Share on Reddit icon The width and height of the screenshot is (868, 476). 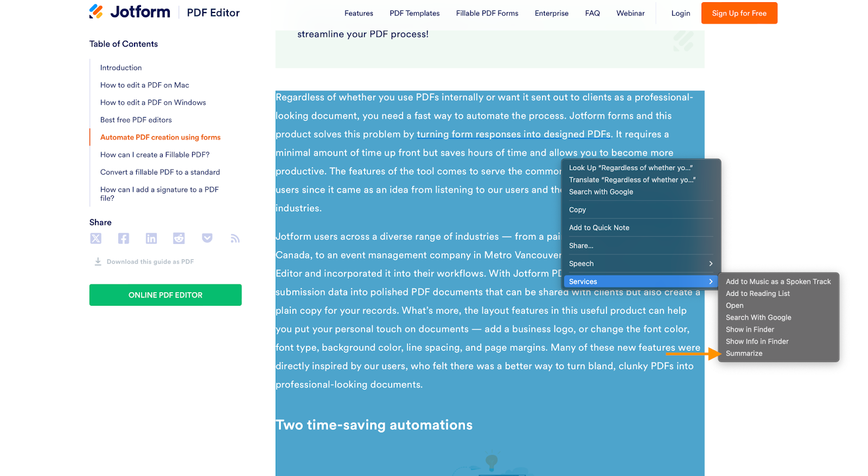179,239
